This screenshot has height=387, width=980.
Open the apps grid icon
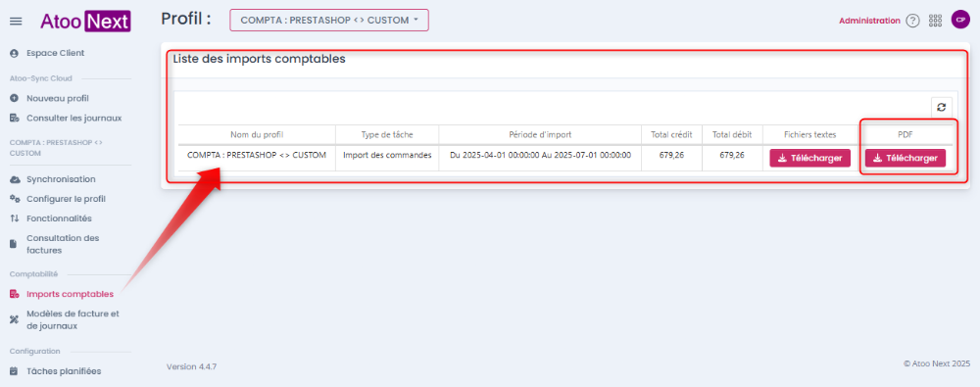click(935, 21)
